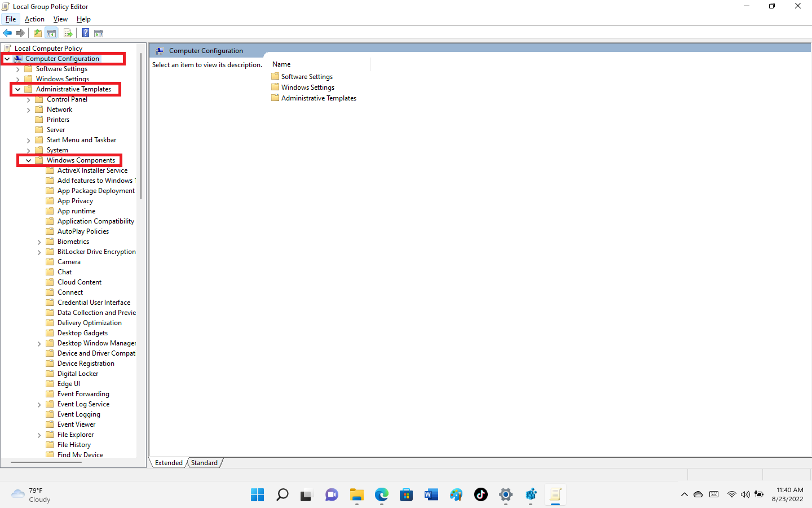
Task: Toggle Show/Hide Action Pane icon
Action: point(99,33)
